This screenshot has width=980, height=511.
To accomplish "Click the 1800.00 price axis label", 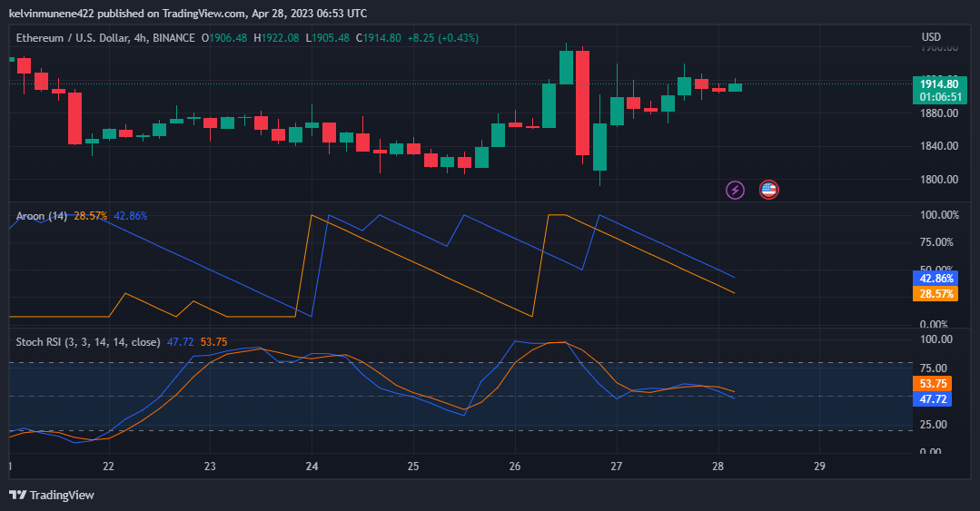I will (x=939, y=180).
